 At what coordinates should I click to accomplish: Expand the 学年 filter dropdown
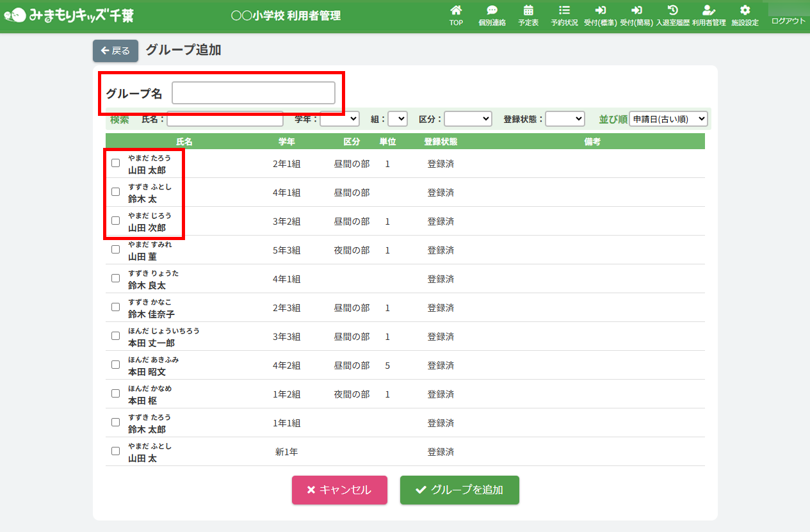[x=339, y=119]
